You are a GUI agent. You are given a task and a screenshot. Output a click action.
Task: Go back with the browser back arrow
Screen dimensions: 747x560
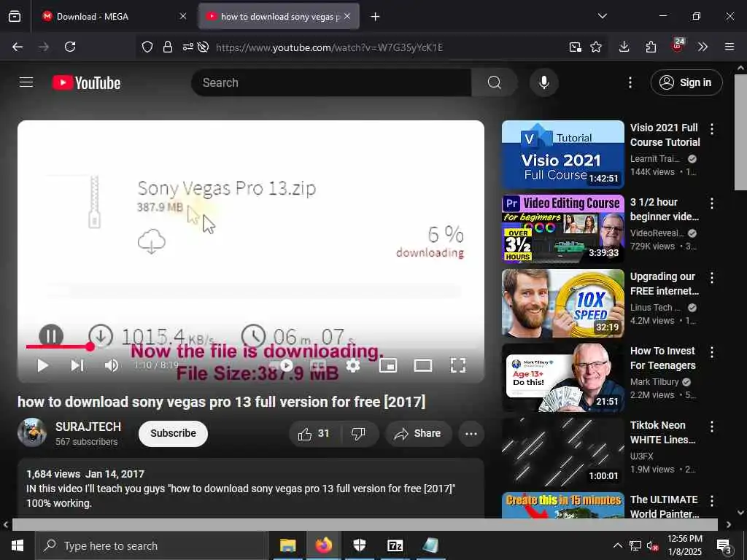click(18, 47)
